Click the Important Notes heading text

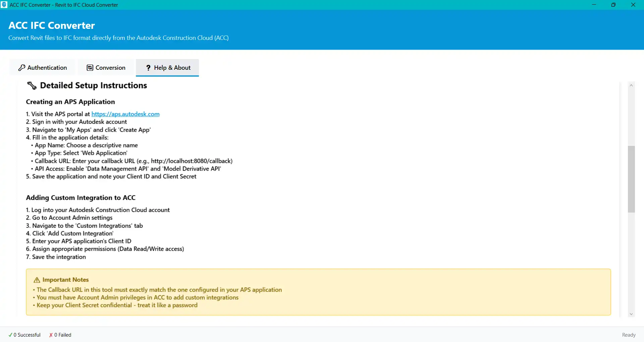click(65, 280)
